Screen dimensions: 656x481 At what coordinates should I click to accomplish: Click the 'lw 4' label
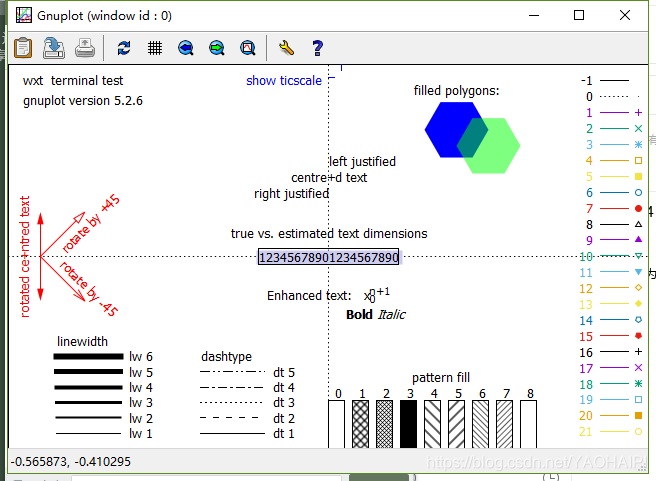point(141,387)
